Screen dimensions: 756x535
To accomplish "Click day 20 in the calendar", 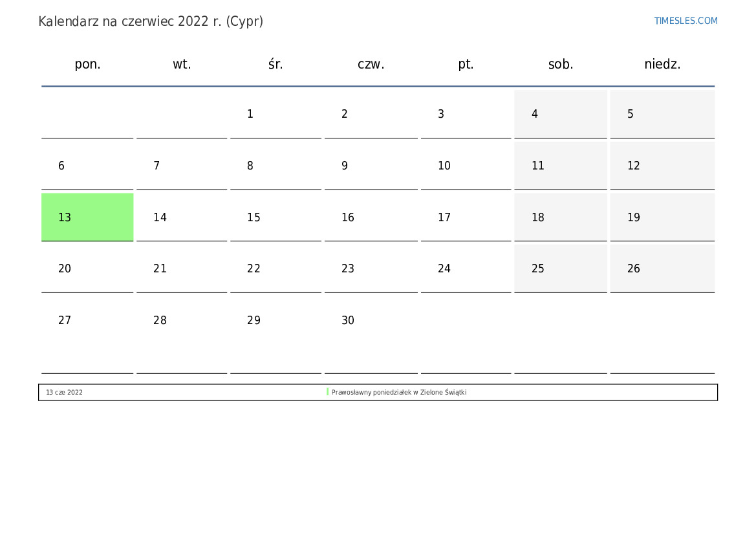I will coord(87,268).
